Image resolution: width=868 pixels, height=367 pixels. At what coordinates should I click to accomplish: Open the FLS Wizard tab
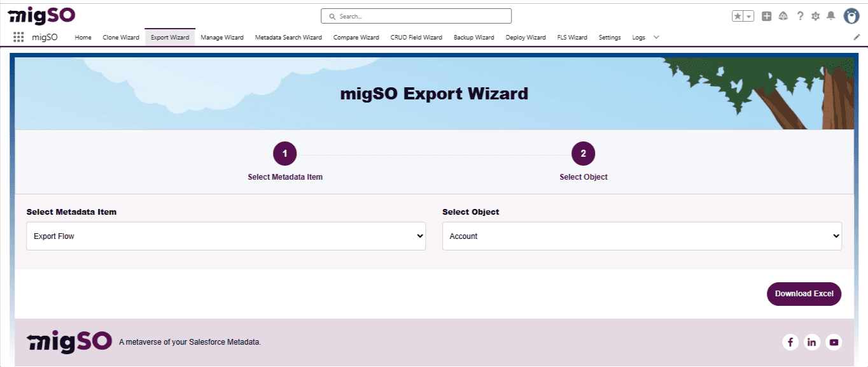[572, 38]
